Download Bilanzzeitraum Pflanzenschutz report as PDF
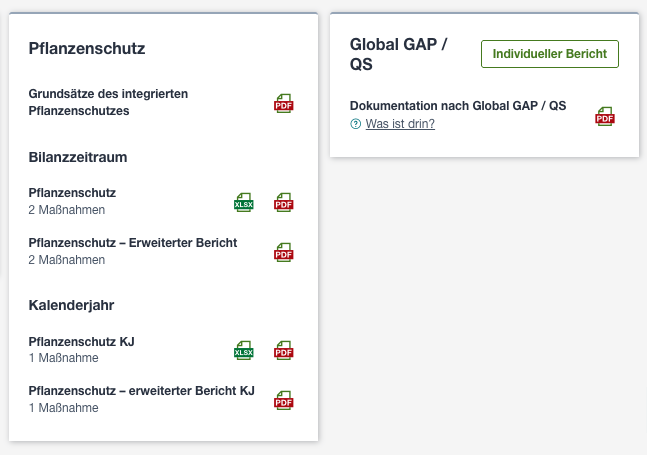This screenshot has height=455, width=647. click(x=283, y=202)
